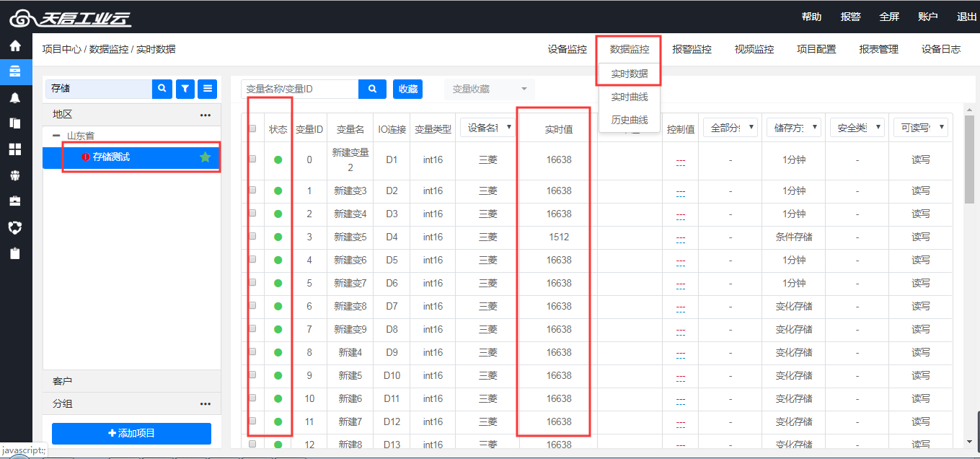
Task: Click search magnifier next to variable name field
Action: pyautogui.click(x=372, y=89)
